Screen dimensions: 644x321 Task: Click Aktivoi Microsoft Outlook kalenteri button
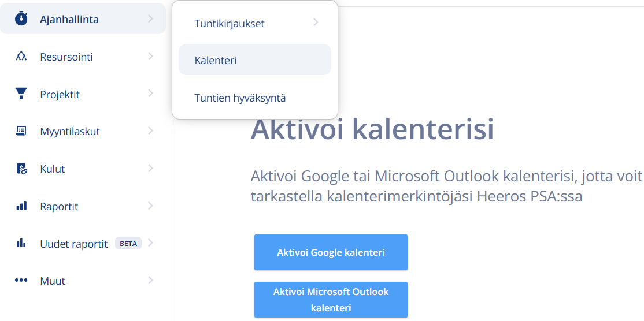point(331,300)
